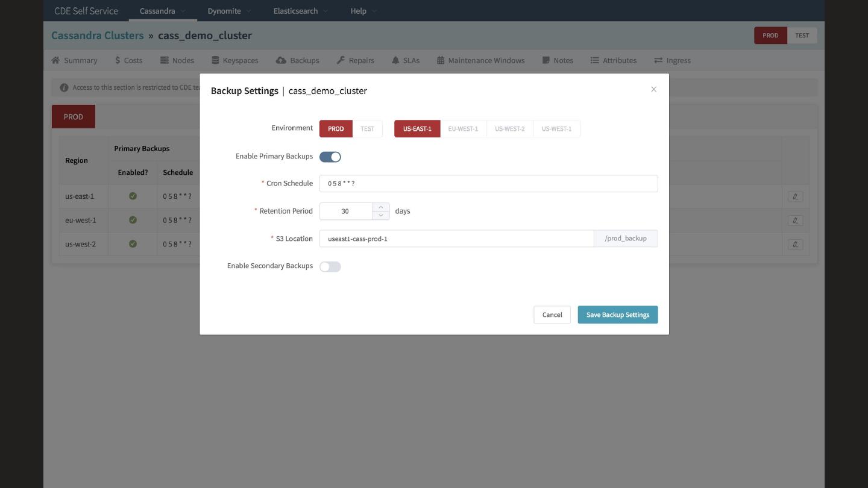
Task: Close the Backup Settings dialog
Action: (653, 89)
